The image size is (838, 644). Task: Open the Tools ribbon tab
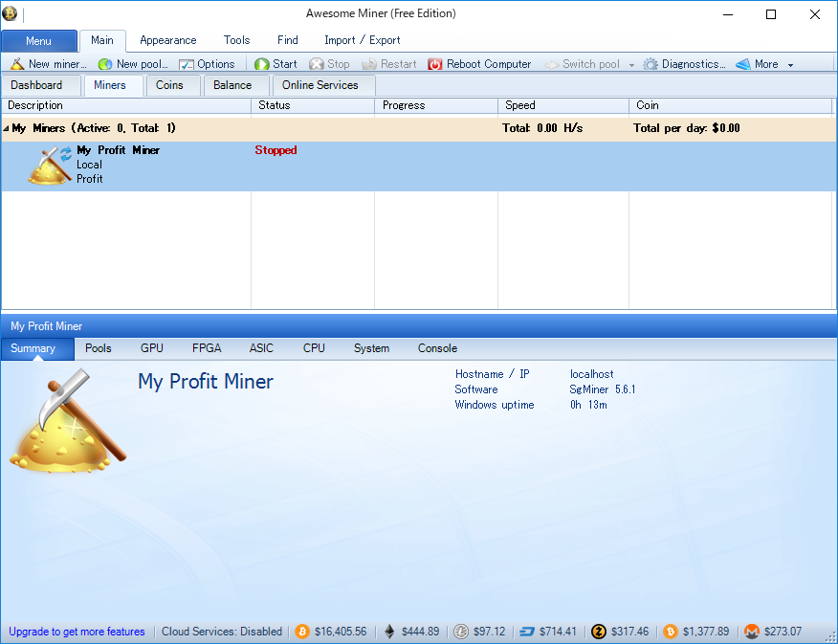pos(236,40)
